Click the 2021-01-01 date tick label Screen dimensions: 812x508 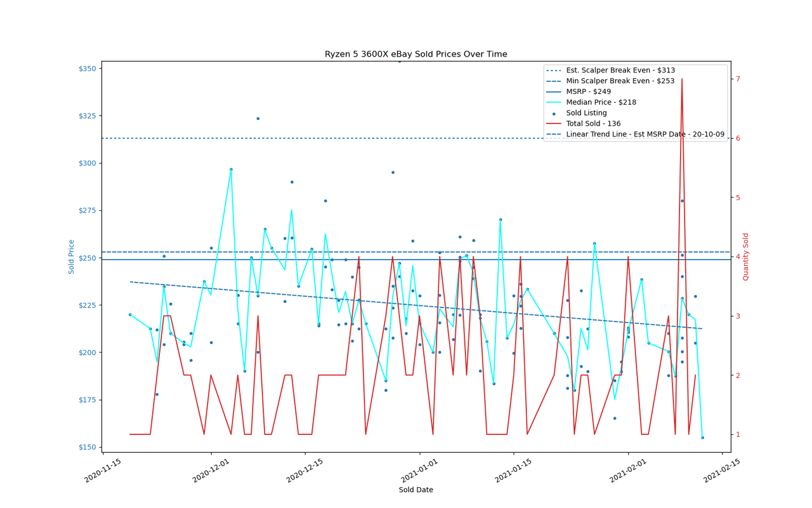point(419,469)
